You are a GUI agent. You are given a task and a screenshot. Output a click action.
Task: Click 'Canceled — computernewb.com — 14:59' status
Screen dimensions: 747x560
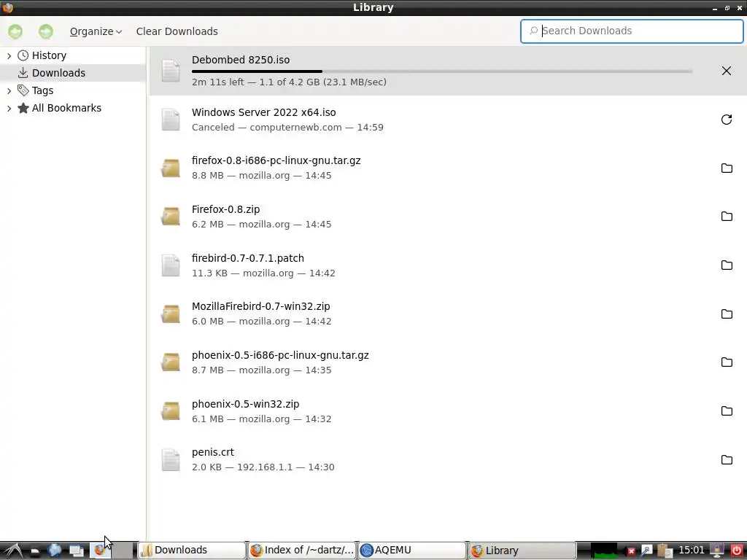pos(287,127)
